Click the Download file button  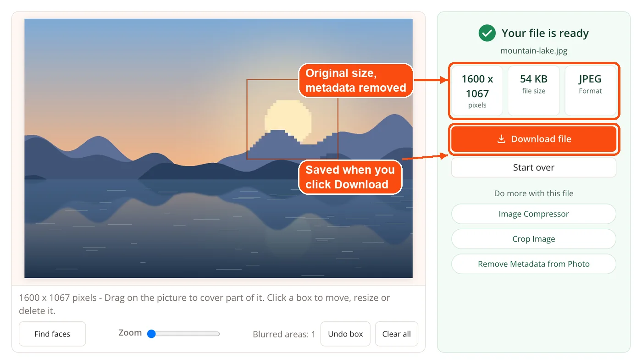pos(534,139)
